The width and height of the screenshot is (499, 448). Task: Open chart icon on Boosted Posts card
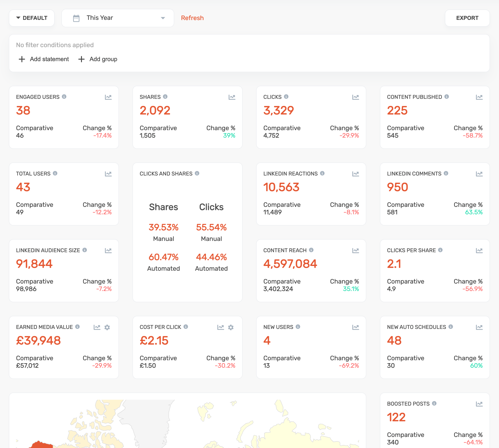(479, 404)
